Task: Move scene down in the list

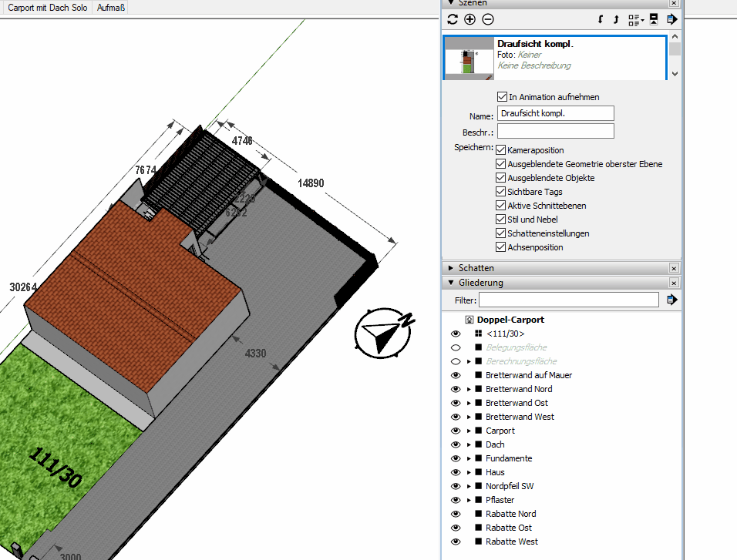Action: pyautogui.click(x=601, y=19)
